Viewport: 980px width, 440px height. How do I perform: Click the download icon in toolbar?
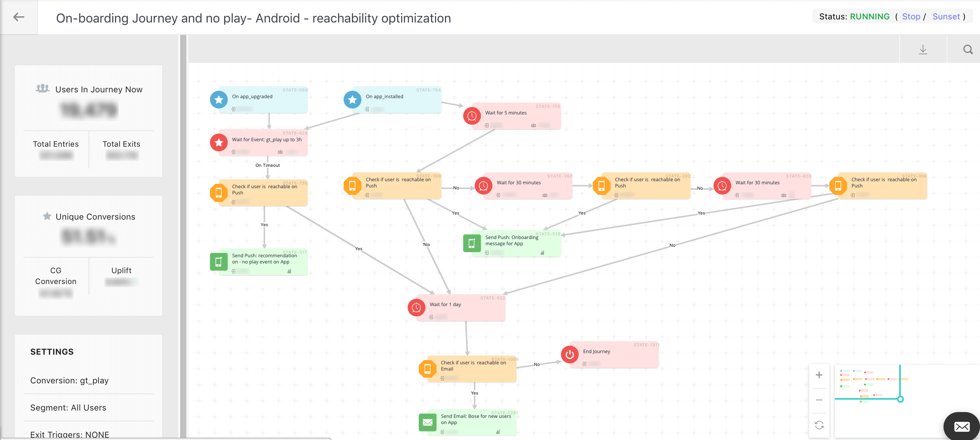tap(923, 50)
